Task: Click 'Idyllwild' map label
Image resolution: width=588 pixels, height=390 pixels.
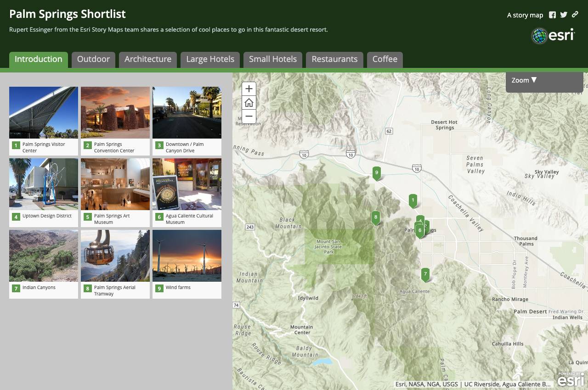Action: 308,298
